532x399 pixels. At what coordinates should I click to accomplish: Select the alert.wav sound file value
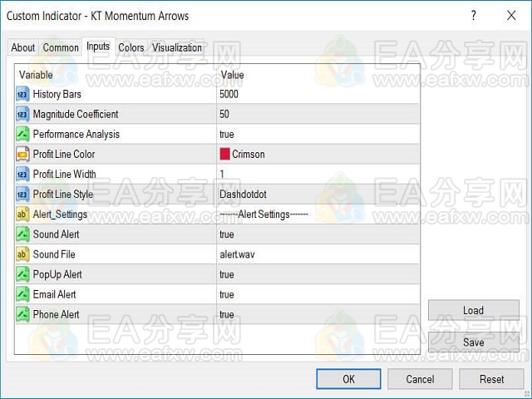[237, 254]
